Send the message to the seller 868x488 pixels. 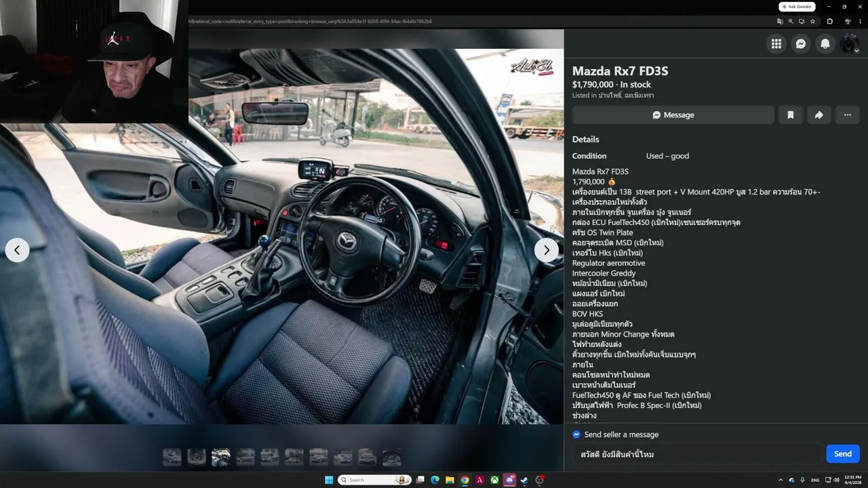click(843, 454)
